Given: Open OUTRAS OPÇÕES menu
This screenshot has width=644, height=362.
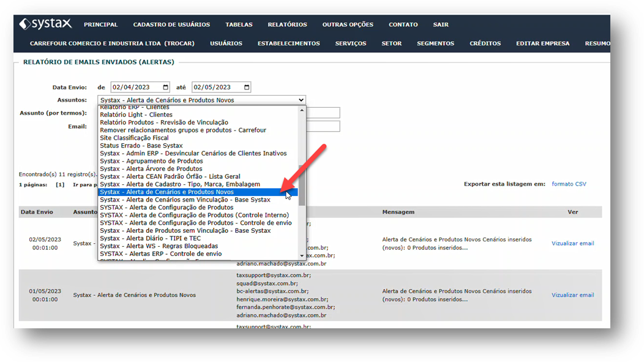Looking at the screenshot, I should click(x=348, y=25).
